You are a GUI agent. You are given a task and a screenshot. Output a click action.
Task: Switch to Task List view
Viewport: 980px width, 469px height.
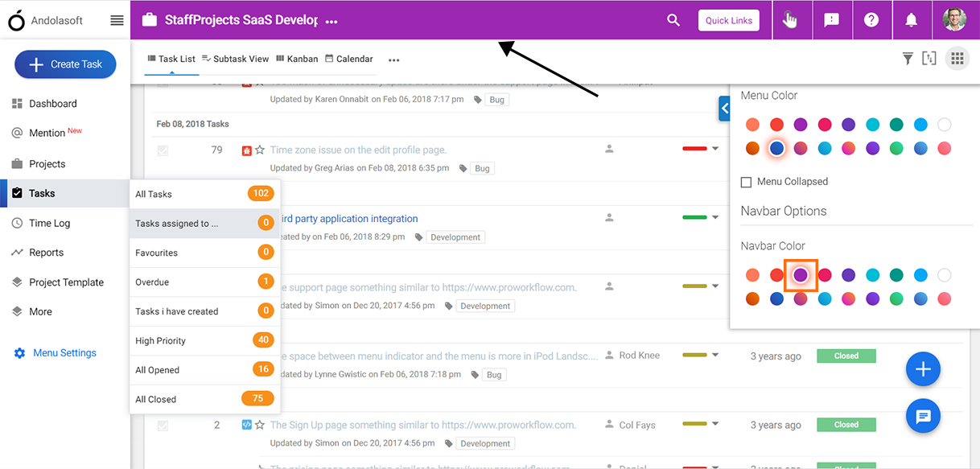171,59
